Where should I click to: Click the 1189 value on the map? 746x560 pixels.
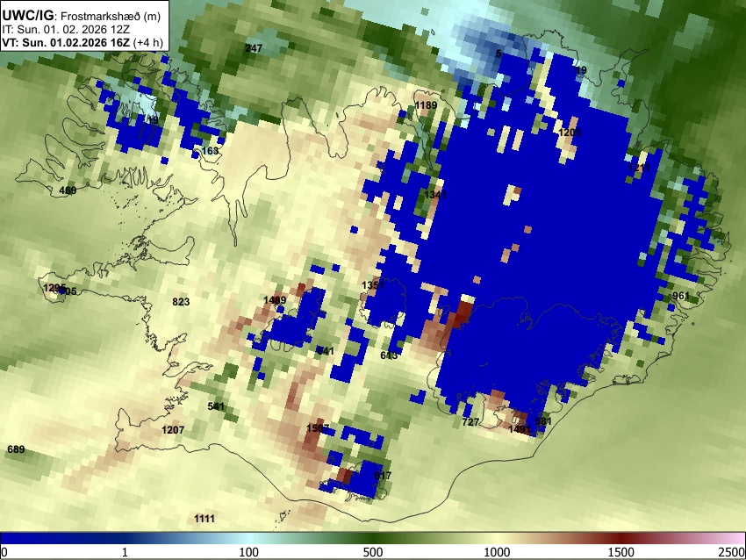(x=426, y=105)
